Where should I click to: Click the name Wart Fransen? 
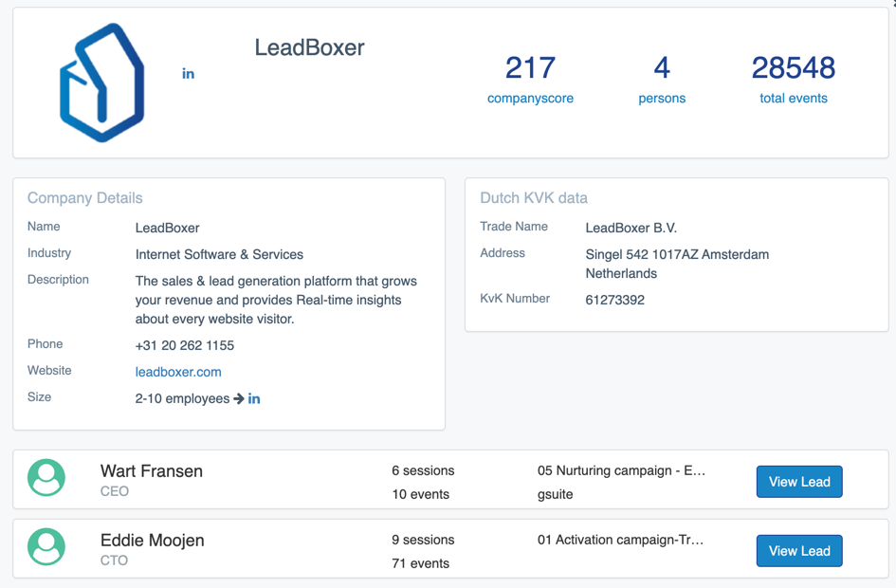(152, 470)
